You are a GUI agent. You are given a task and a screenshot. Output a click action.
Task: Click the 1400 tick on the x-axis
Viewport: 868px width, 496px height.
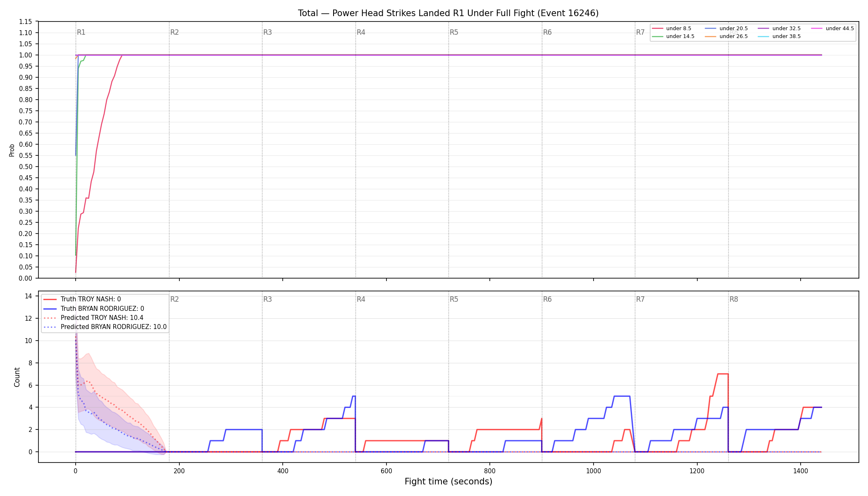pos(801,471)
